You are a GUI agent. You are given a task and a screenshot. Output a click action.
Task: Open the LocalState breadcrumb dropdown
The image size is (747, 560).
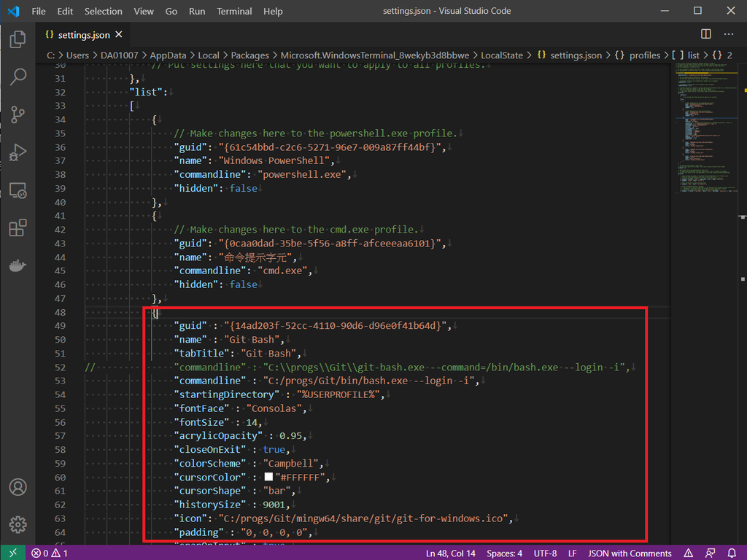(502, 55)
